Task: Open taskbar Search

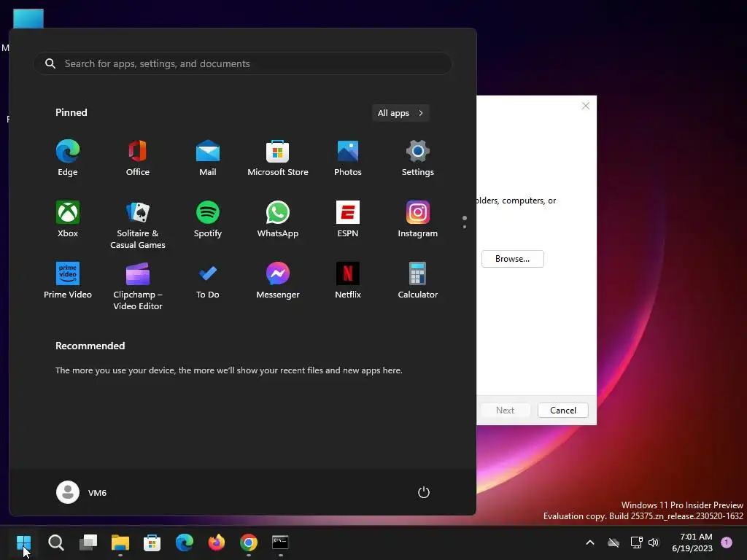Action: click(55, 542)
